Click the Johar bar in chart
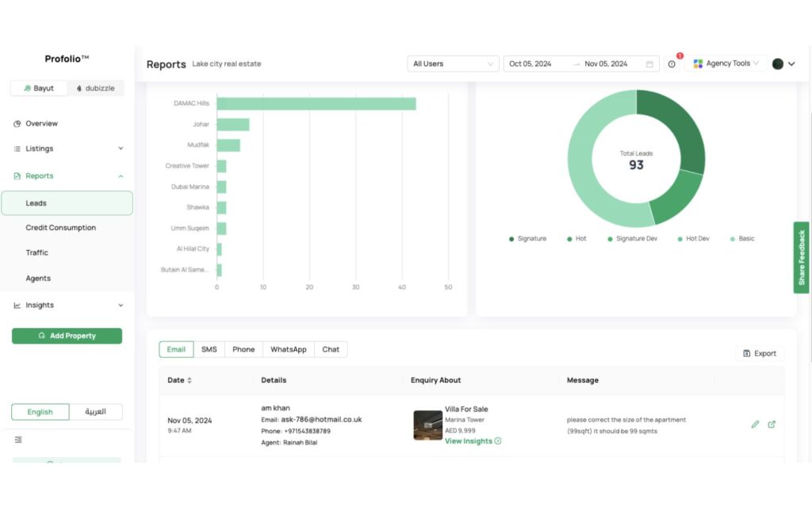This screenshot has width=812, height=508. (x=233, y=125)
